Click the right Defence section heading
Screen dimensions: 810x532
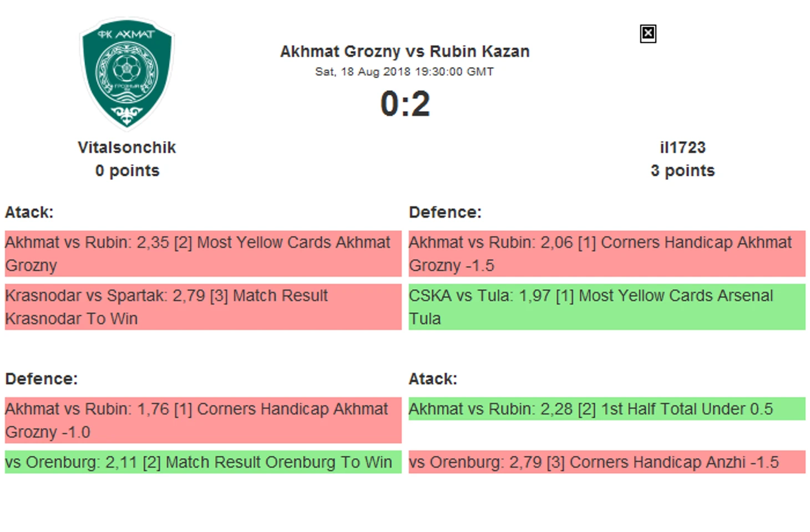(x=445, y=212)
